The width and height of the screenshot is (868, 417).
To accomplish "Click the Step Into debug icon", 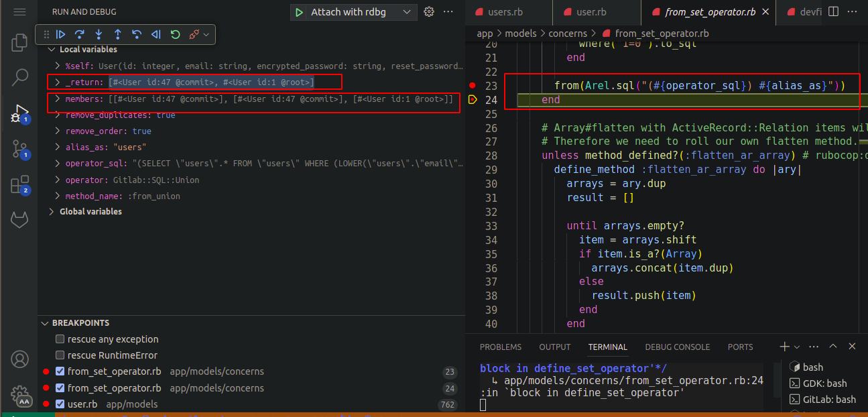I will [x=99, y=34].
